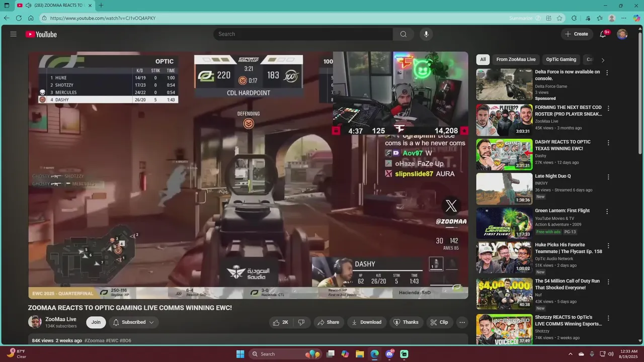Go back in the browser

pos(7,18)
